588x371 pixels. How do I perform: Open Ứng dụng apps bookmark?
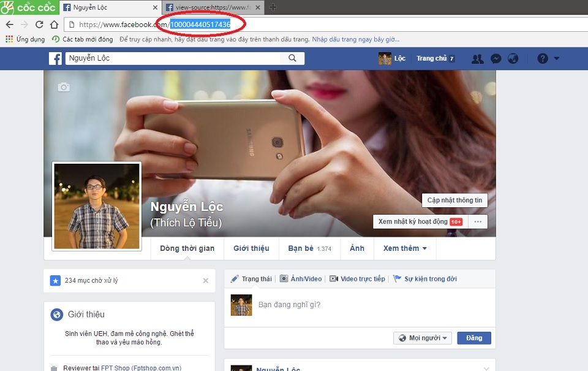[x=25, y=39]
